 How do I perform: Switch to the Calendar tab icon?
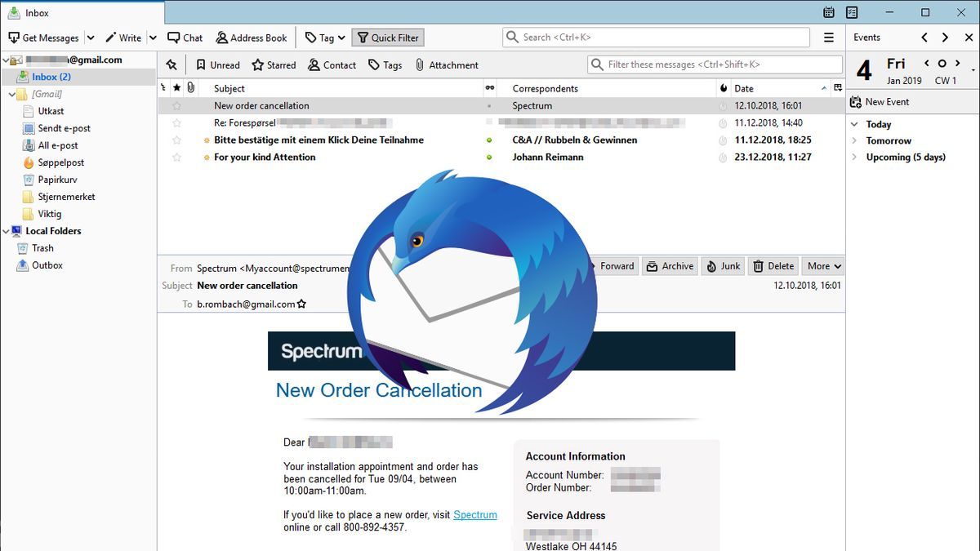(x=829, y=12)
